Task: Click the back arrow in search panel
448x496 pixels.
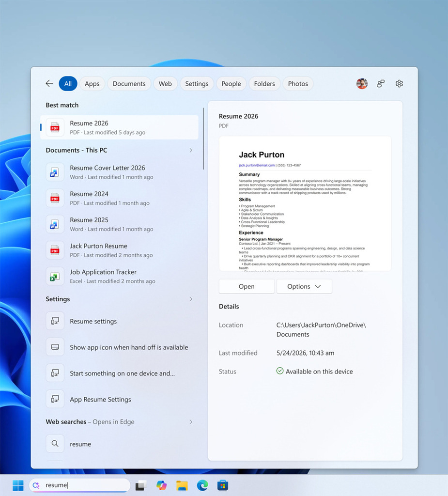Action: point(49,83)
